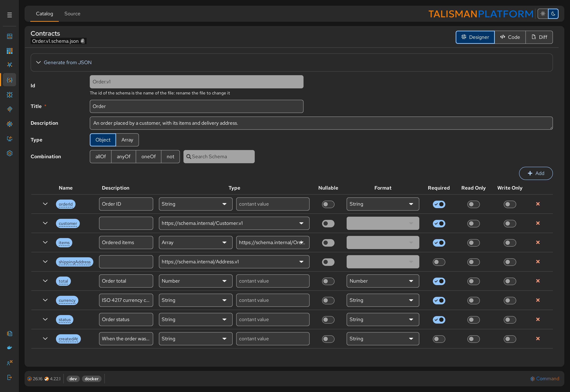Enable the Required switch for createdAt
Image resolution: width=570 pixels, height=392 pixels.
click(x=439, y=339)
